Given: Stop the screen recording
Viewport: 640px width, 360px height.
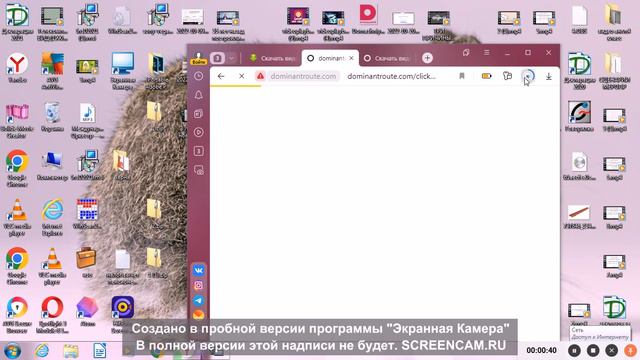Looking at the screenshot, I should click(593, 350).
